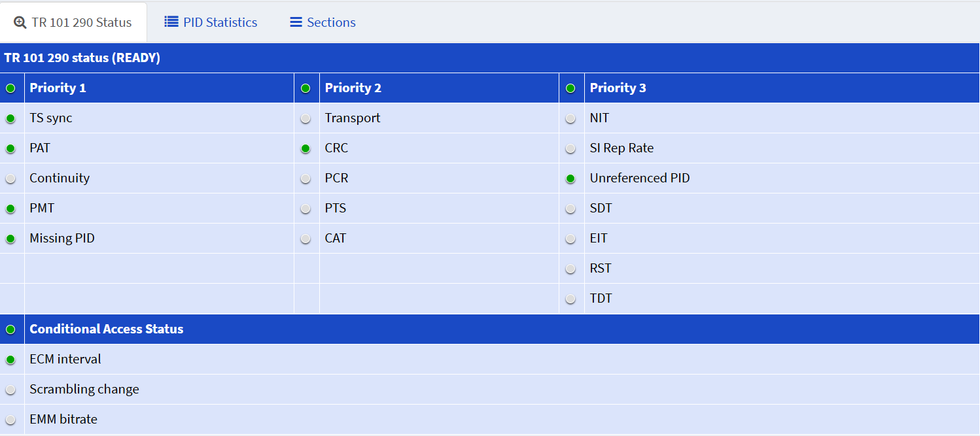Click the TDT grey status LED

click(570, 299)
